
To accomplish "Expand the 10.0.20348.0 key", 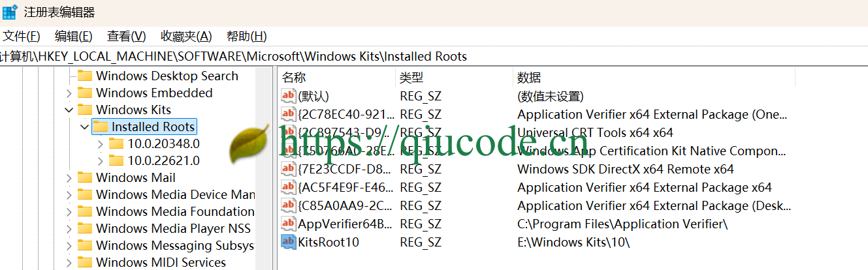I will pos(100,144).
